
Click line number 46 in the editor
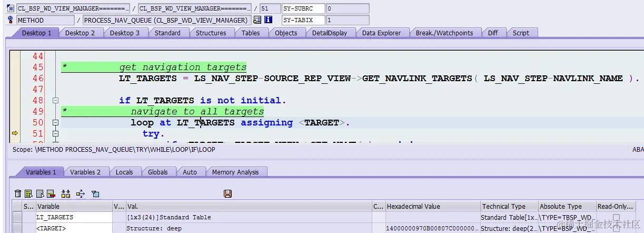tap(38, 79)
